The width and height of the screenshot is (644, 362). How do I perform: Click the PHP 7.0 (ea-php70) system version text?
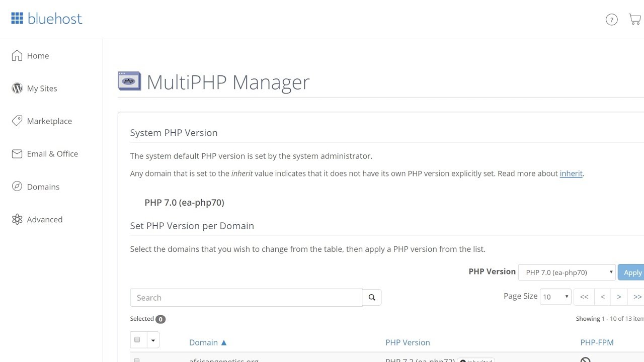tap(184, 203)
